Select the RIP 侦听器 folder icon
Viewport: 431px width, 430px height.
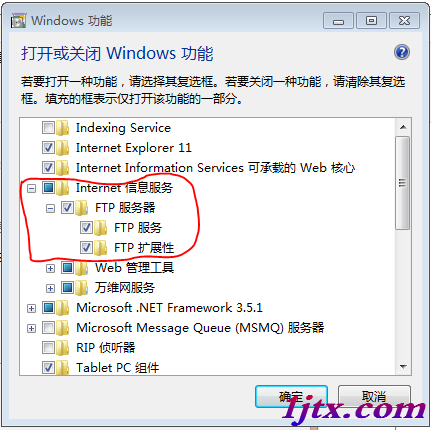click(x=63, y=348)
